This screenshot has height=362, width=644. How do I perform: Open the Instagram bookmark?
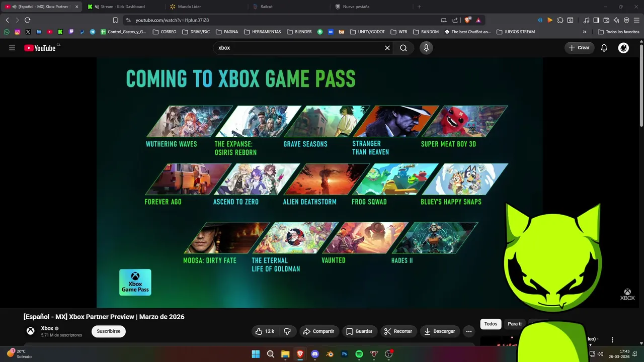17,32
